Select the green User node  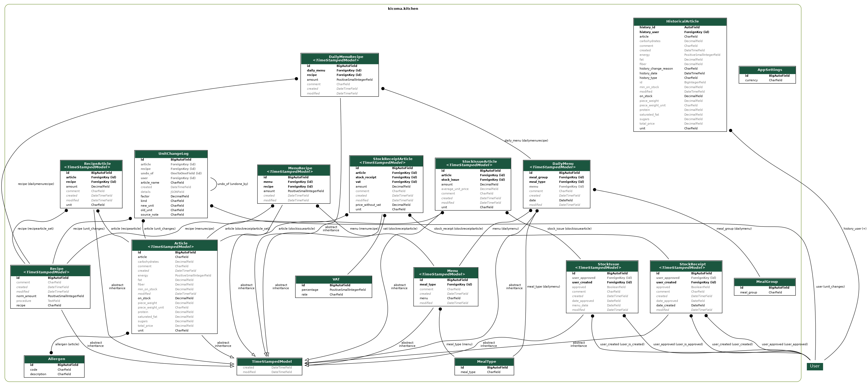(815, 366)
